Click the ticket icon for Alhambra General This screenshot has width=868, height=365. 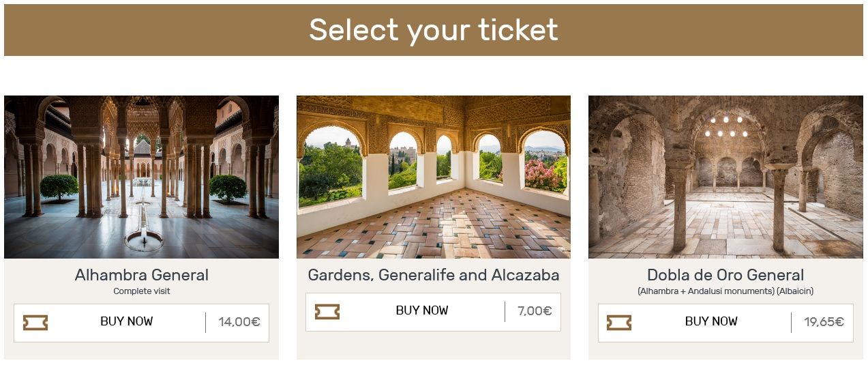[x=35, y=323]
